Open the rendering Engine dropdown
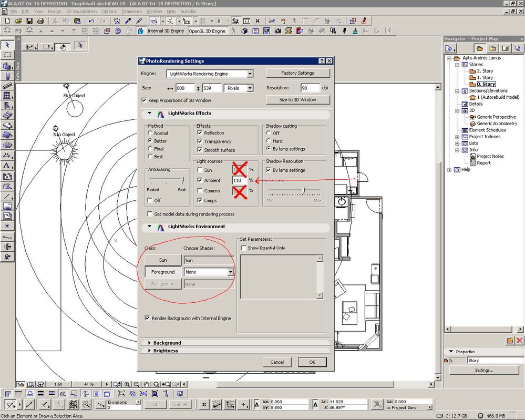525x420 pixels. pyautogui.click(x=250, y=74)
